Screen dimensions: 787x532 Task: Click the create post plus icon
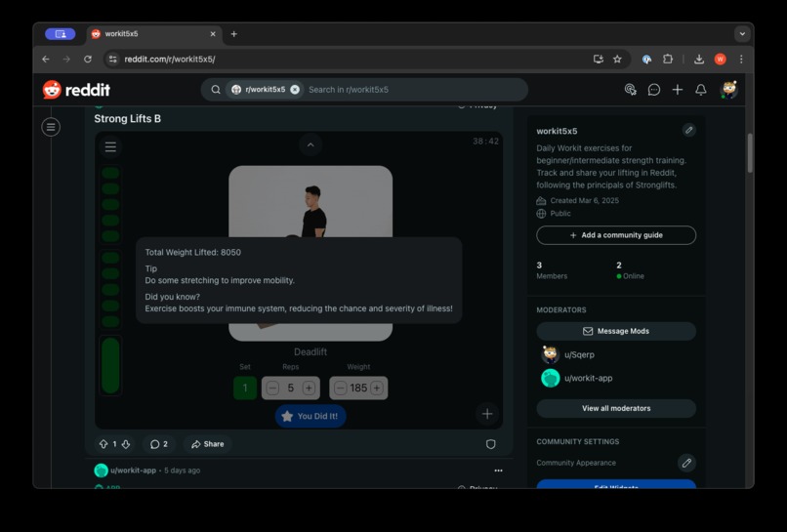677,90
